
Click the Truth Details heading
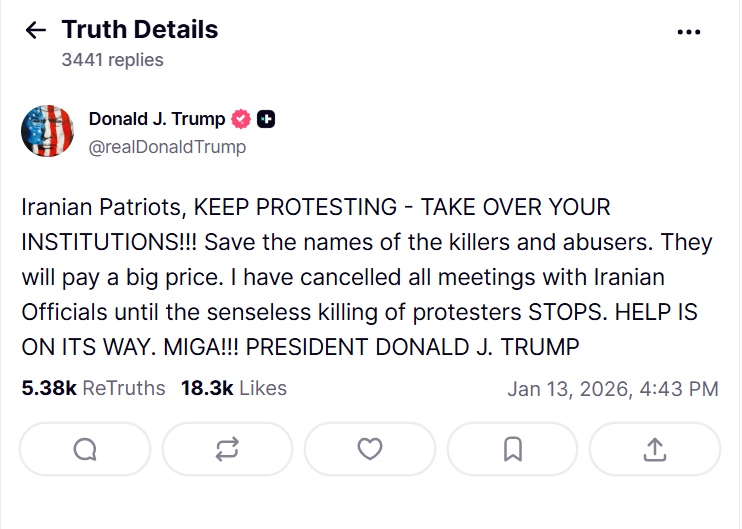[140, 30]
